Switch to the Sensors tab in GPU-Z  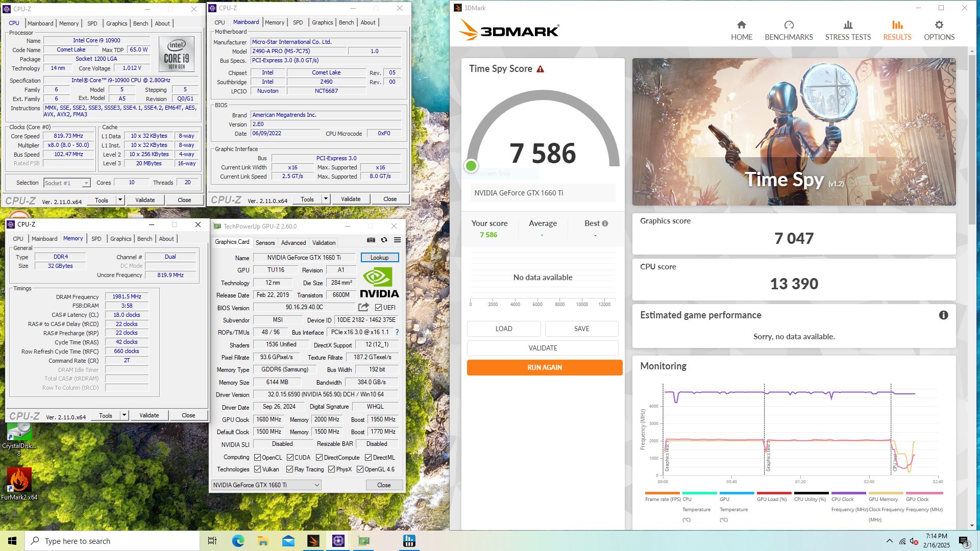pos(265,243)
